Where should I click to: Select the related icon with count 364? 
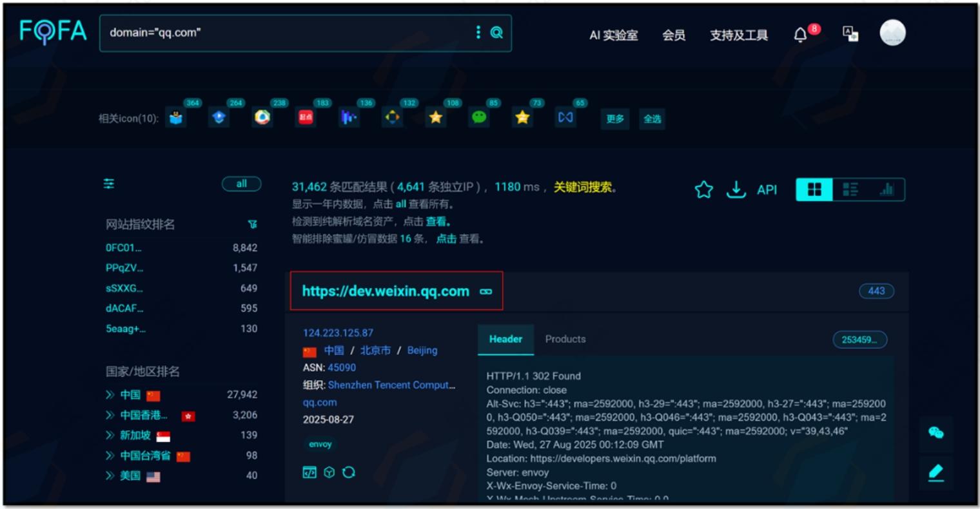[176, 117]
